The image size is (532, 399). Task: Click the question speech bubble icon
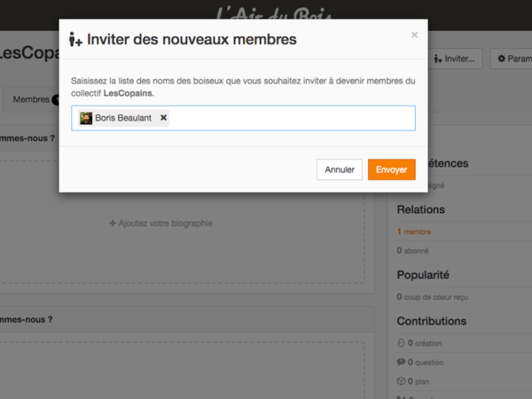(x=401, y=362)
